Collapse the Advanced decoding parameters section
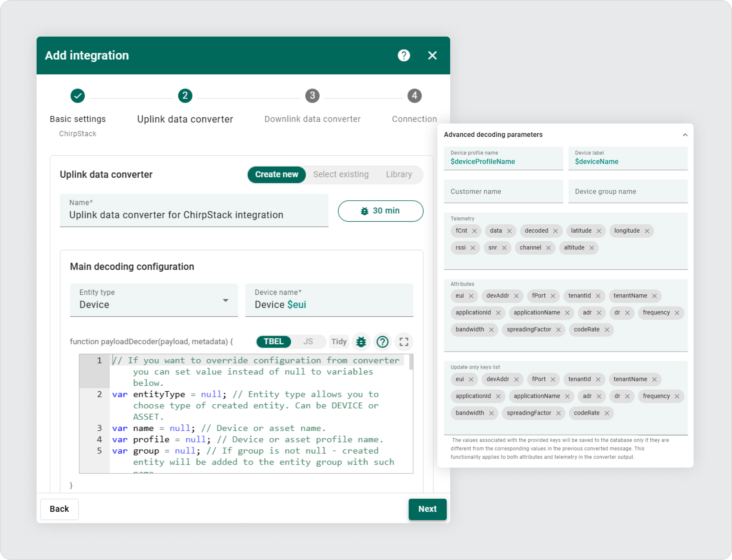This screenshot has width=732, height=560. coord(685,134)
